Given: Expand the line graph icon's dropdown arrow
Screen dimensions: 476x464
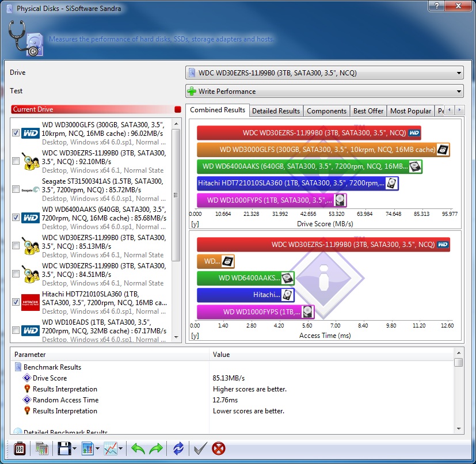Looking at the screenshot, I should pos(120,448).
